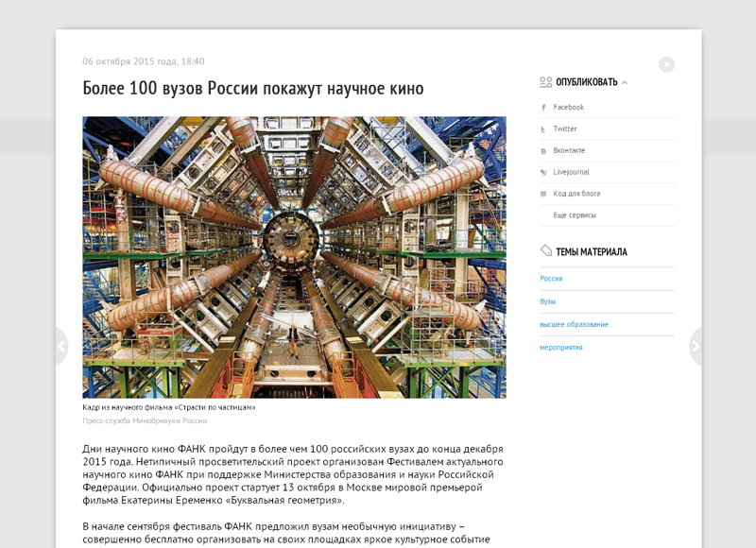Go to the next article arrow
Image resolution: width=756 pixels, height=548 pixels.
point(696,346)
